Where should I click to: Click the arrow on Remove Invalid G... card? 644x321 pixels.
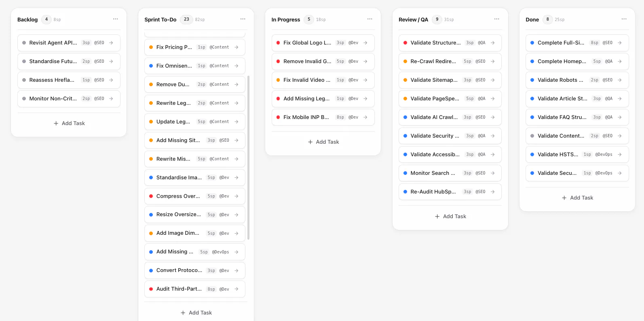(365, 62)
